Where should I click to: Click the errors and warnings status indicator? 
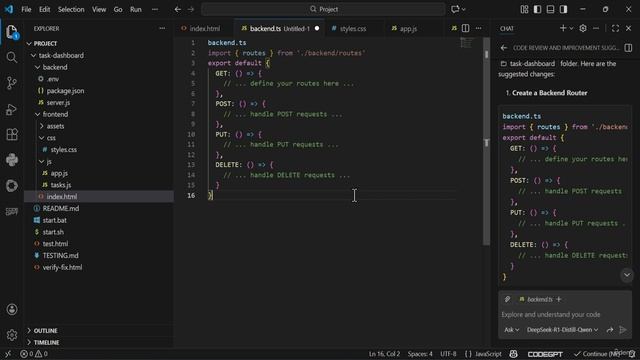click(x=34, y=354)
